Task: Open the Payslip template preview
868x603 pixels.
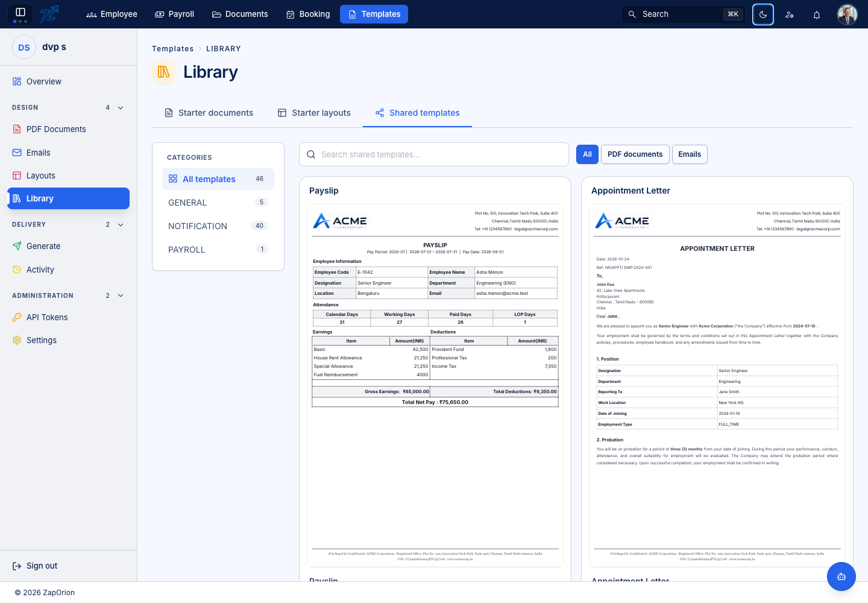Action: 435,386
